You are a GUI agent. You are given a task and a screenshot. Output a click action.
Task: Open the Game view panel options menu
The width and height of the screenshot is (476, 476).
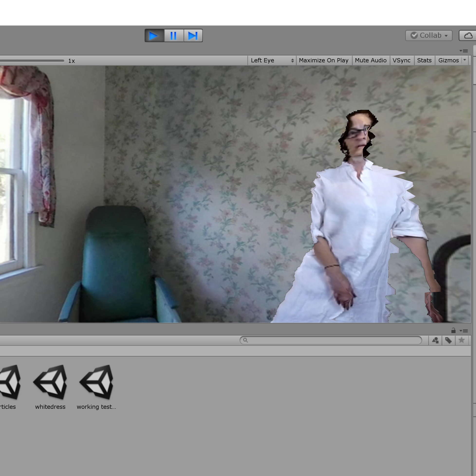click(x=464, y=51)
